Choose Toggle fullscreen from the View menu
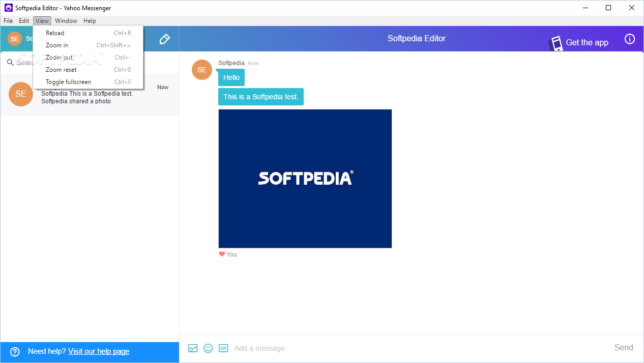 point(89,82)
